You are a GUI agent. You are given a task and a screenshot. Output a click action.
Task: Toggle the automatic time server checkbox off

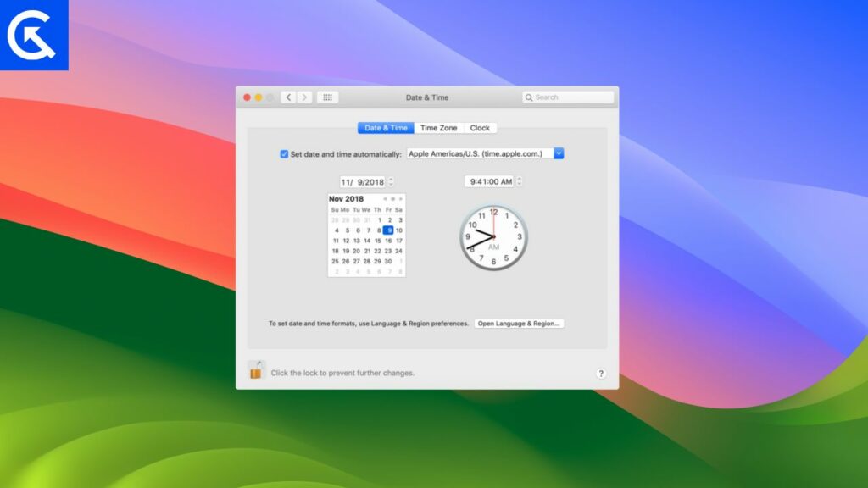pos(284,153)
